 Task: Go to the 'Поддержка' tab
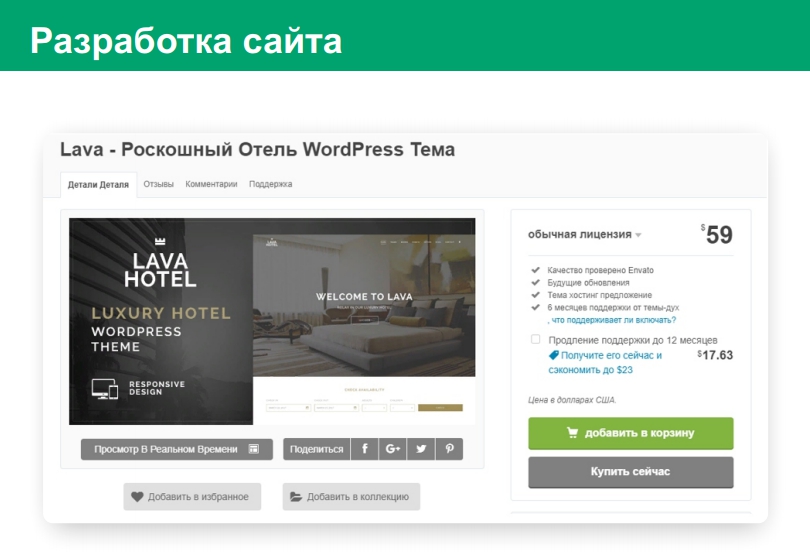tap(270, 184)
